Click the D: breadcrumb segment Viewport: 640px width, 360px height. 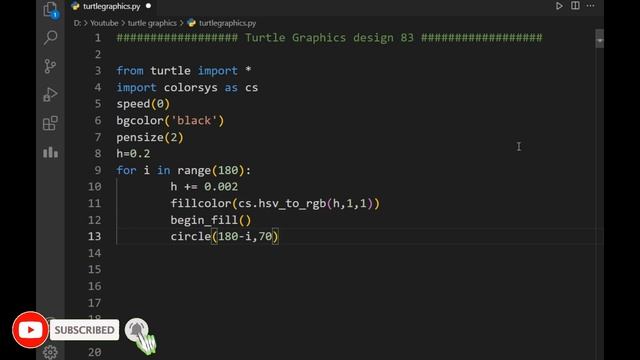tap(77, 23)
